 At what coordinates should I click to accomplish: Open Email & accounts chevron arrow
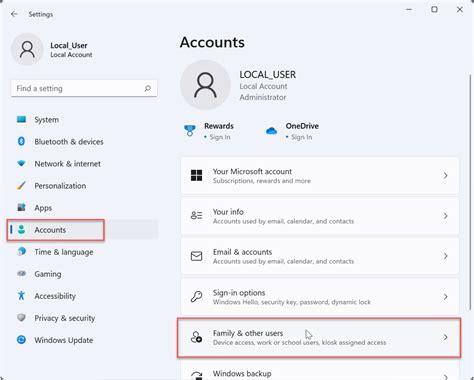point(445,256)
